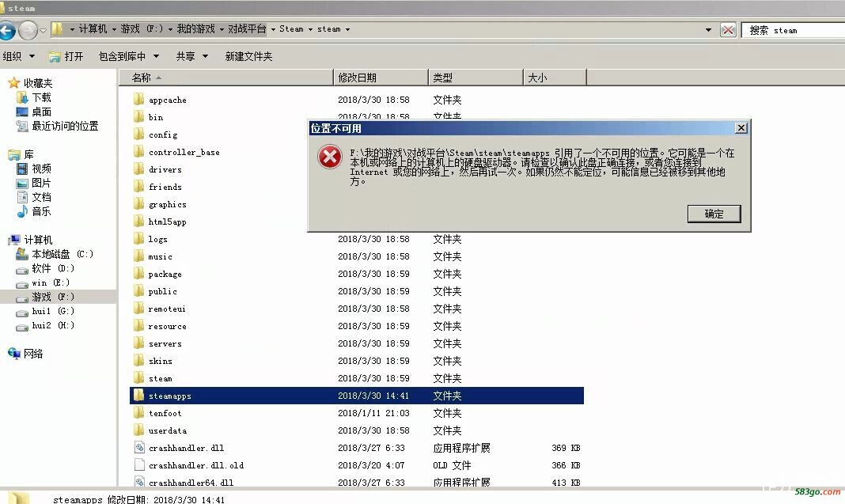Select the tenfoot folder name

click(165, 414)
